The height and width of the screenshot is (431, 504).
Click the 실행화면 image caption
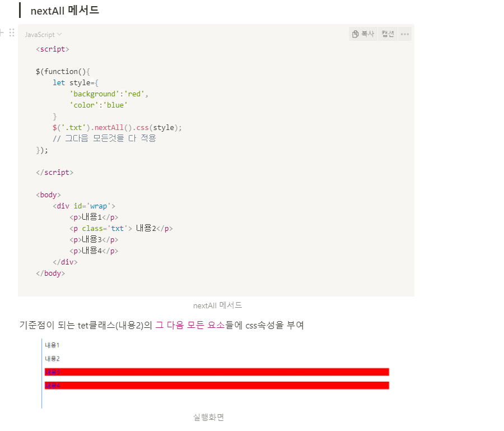[208, 417]
